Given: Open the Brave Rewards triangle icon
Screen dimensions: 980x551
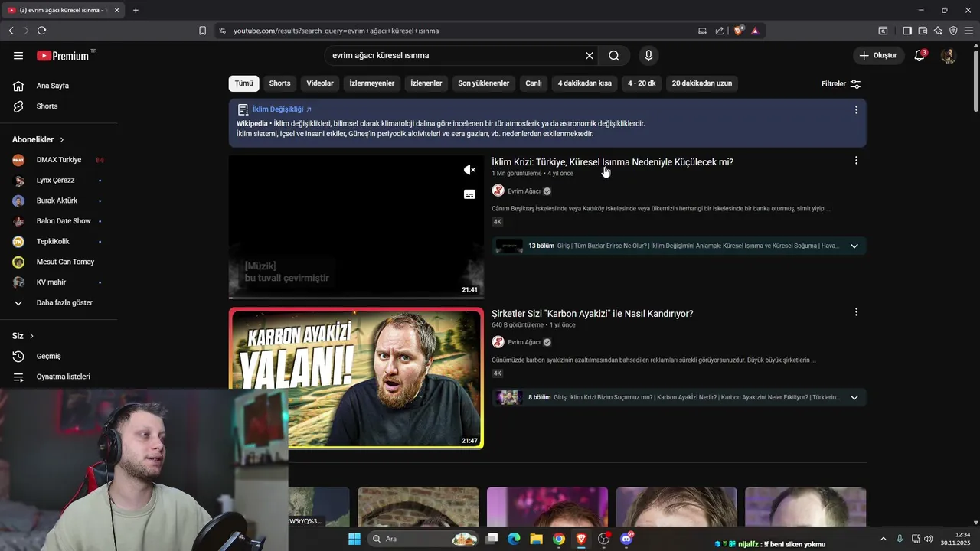Looking at the screenshot, I should click(755, 31).
